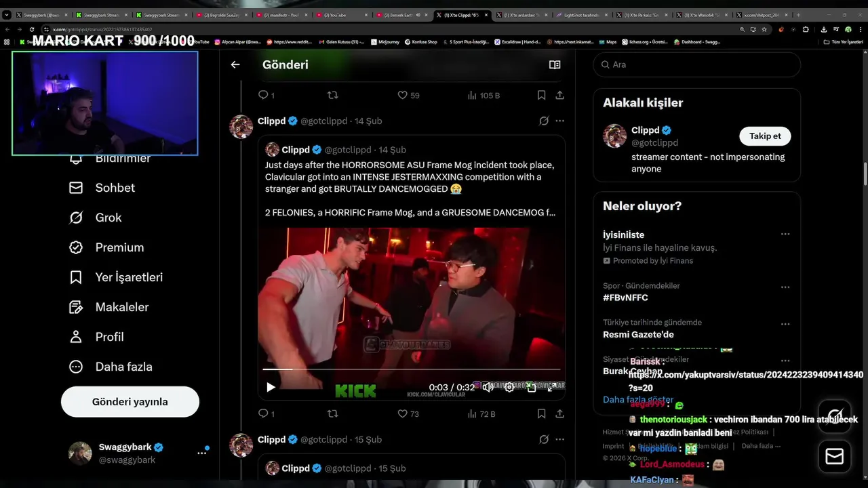The image size is (868, 488).
Task: Open Midjourney bookmark in bookmarks bar
Action: (384, 42)
